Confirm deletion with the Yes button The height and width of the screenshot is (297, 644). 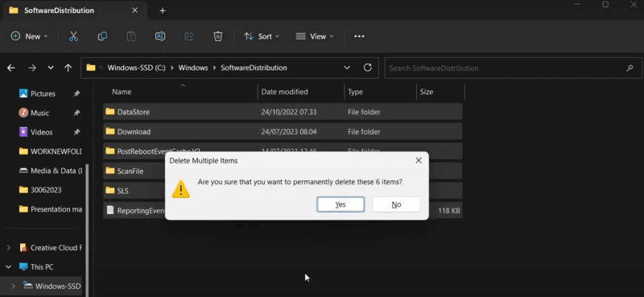click(x=341, y=204)
